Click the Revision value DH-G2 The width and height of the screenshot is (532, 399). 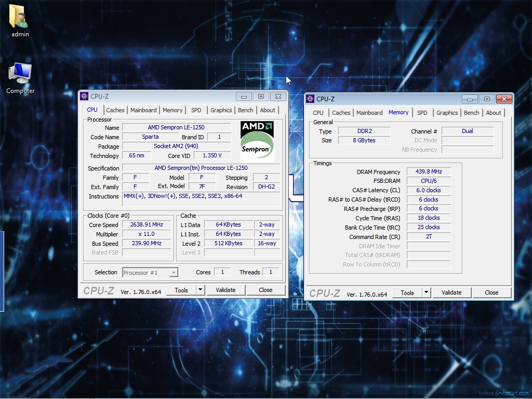(x=267, y=187)
